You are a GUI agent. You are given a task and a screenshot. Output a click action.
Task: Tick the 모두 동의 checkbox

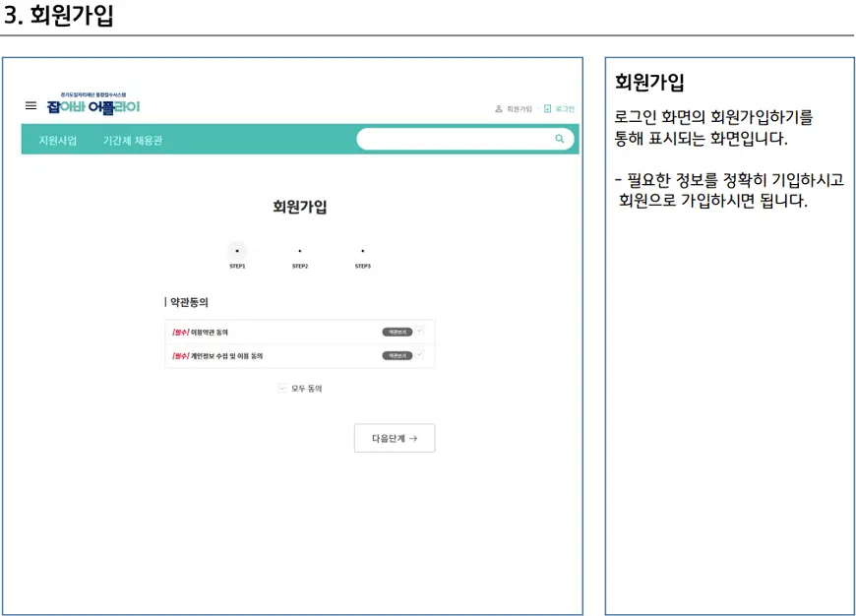pos(283,388)
